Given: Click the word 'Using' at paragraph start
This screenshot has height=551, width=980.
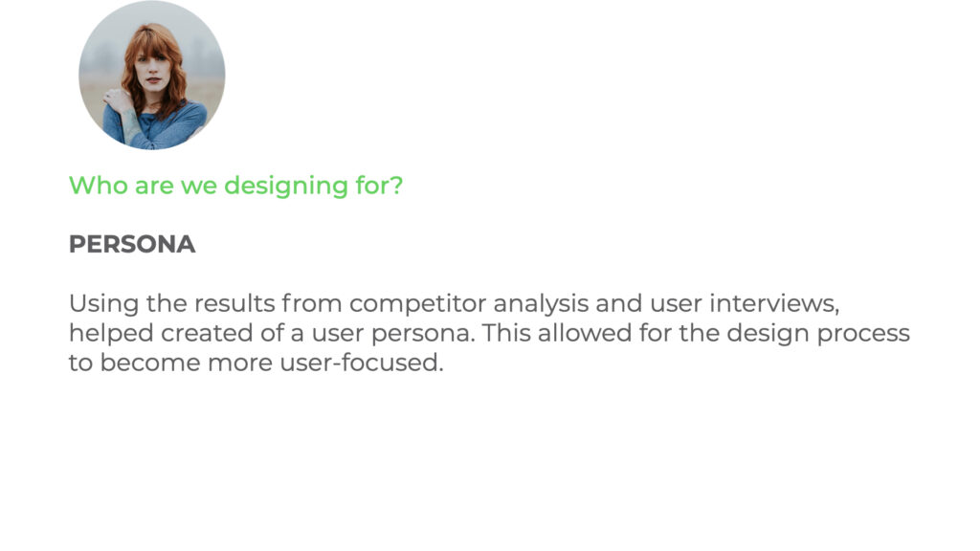Looking at the screenshot, I should click(103, 304).
